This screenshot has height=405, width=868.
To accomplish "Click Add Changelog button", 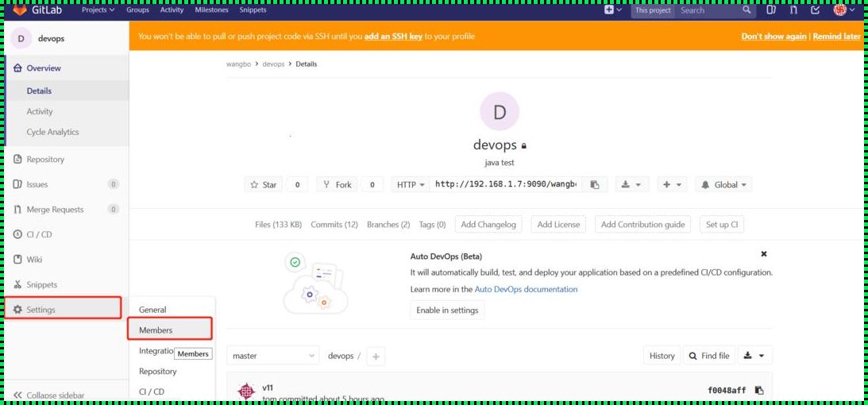I will pyautogui.click(x=488, y=225).
